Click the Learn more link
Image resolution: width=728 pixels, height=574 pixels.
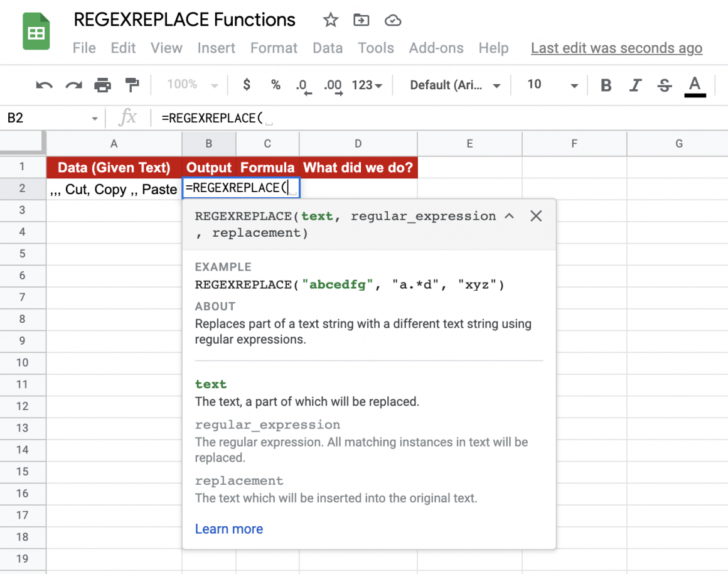point(228,529)
